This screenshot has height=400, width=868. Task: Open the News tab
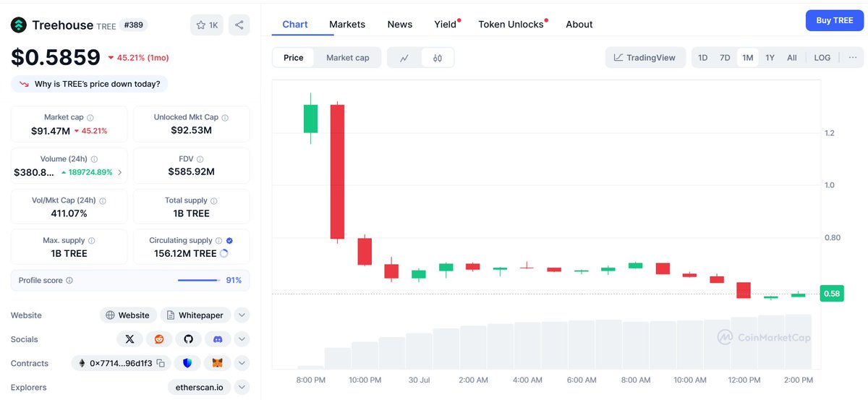click(x=400, y=25)
